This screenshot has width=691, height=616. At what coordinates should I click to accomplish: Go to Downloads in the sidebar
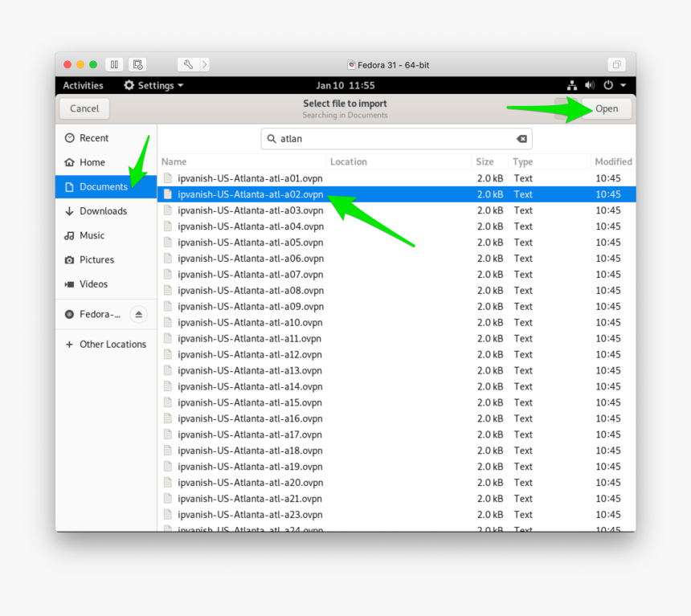(103, 211)
